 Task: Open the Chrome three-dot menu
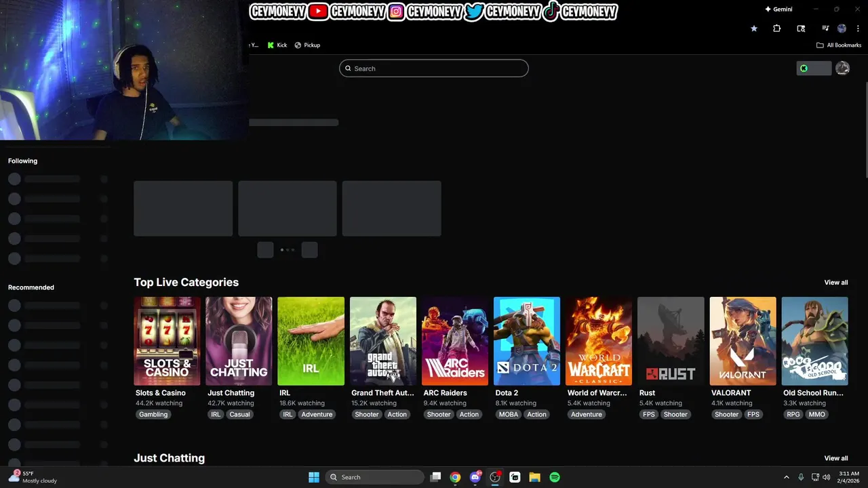point(858,28)
